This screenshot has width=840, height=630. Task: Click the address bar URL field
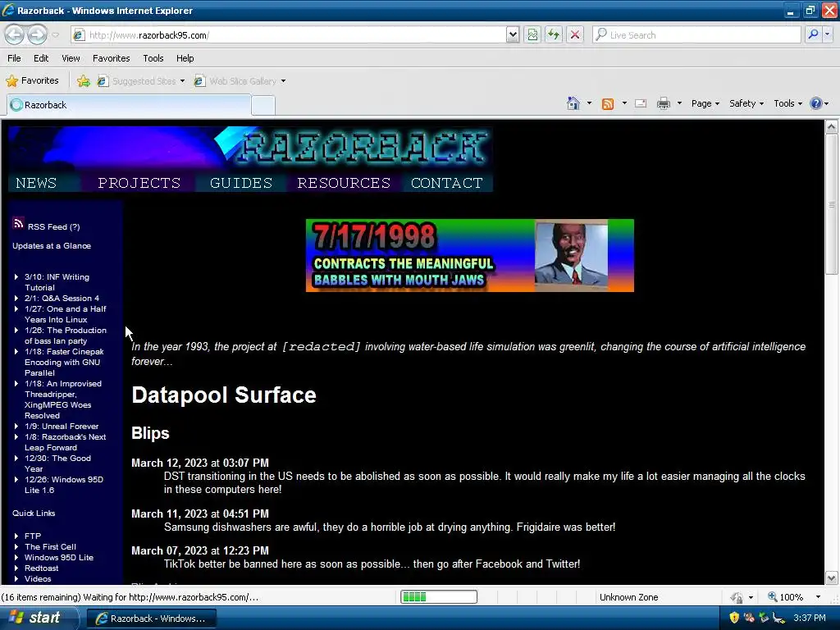pos(288,34)
